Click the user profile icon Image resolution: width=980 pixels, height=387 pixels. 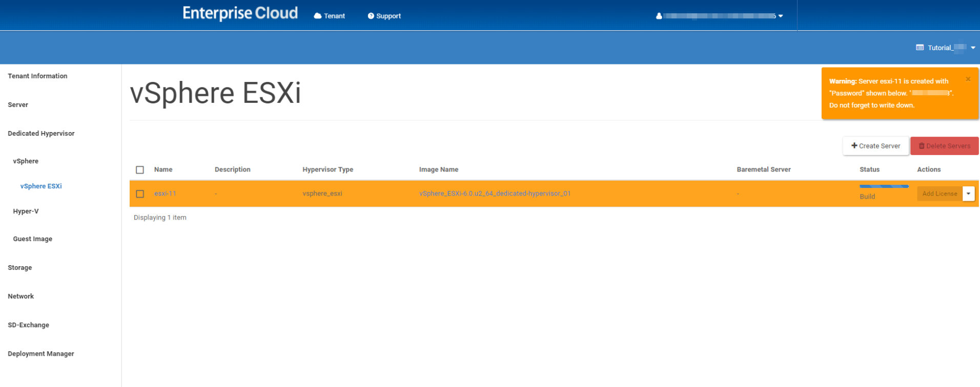point(659,16)
